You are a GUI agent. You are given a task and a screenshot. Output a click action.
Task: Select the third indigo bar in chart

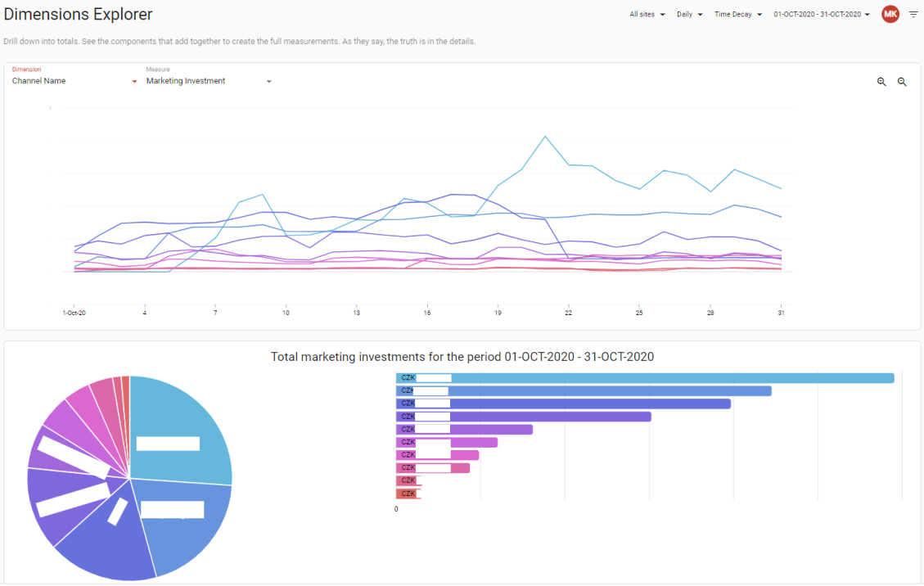pos(563,403)
